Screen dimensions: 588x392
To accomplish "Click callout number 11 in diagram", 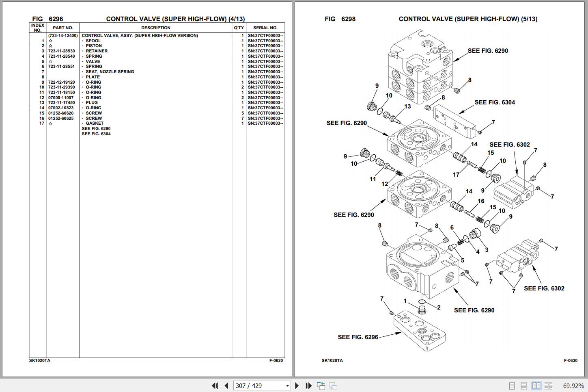I will [x=373, y=179].
